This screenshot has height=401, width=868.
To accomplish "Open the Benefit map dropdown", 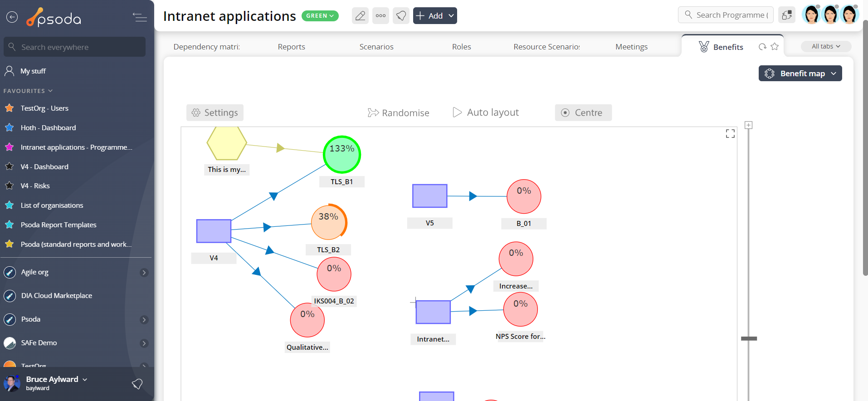I will click(x=800, y=73).
